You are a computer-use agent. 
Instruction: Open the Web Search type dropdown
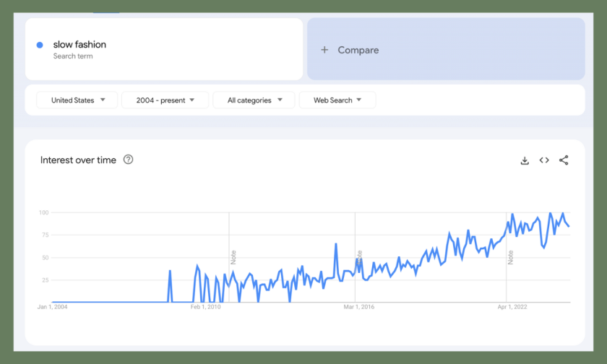pyautogui.click(x=337, y=100)
